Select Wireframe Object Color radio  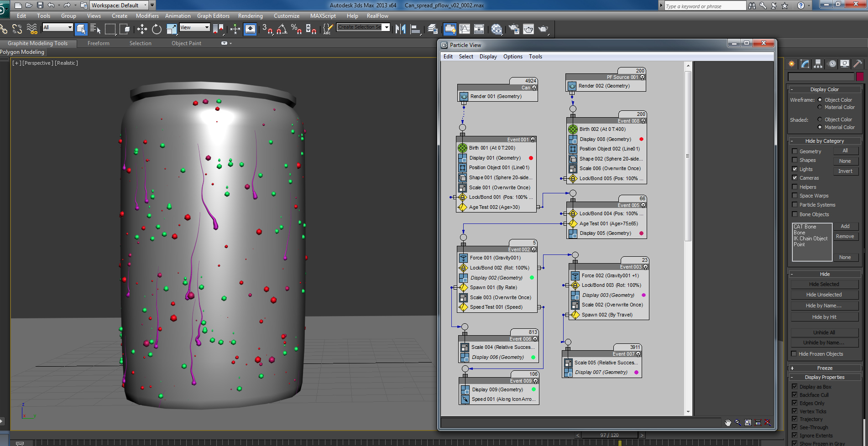coord(820,100)
